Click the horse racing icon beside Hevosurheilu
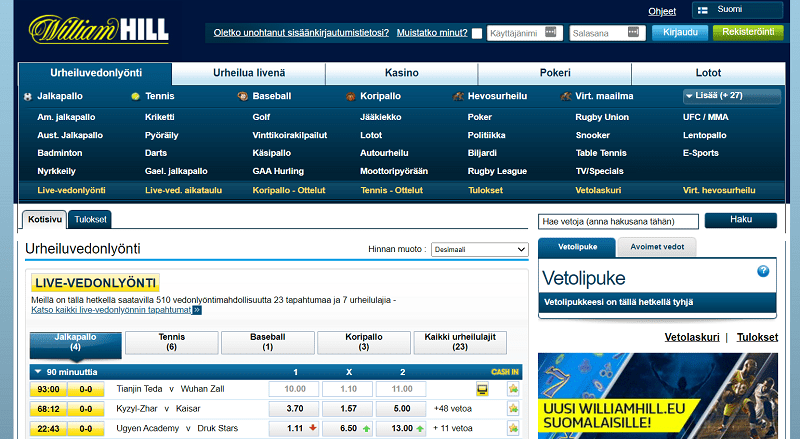The height and width of the screenshot is (439, 800). pos(458,96)
